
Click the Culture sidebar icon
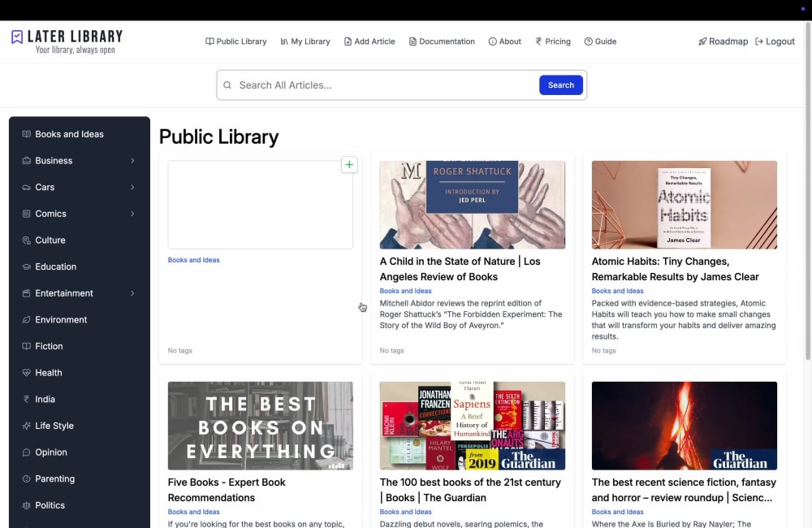coord(27,240)
